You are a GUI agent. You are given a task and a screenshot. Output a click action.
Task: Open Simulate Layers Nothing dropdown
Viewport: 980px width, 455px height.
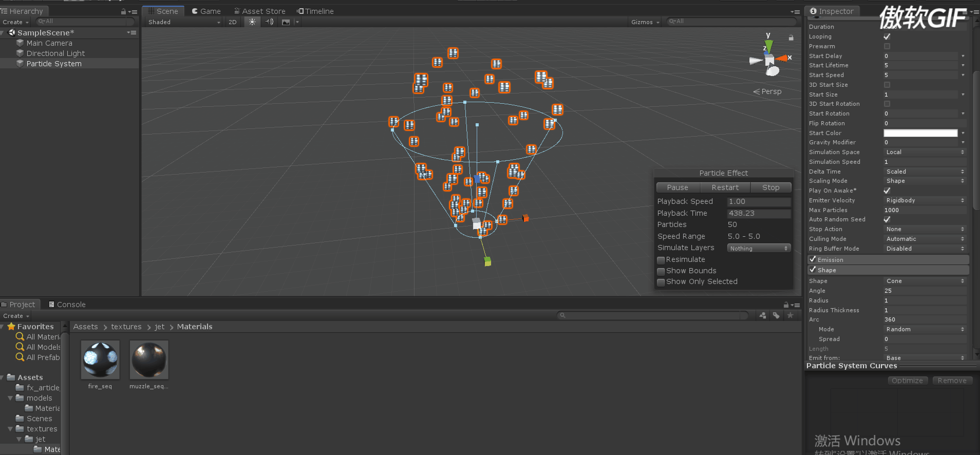tap(759, 248)
